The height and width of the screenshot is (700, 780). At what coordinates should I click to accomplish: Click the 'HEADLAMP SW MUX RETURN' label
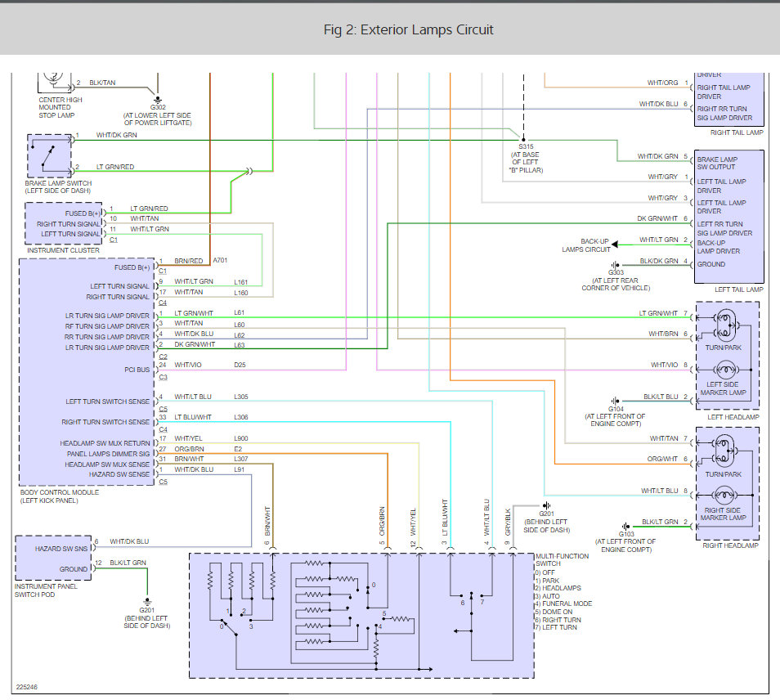tap(105, 443)
